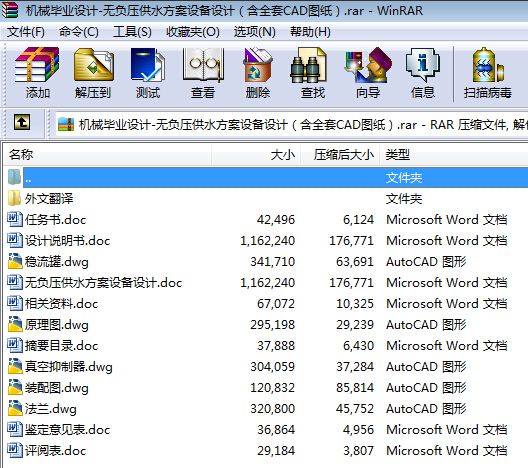Image resolution: width=528 pixels, height=468 pixels.
Task: Click the Word icon of 鉴定意见表.doc
Action: click(x=14, y=429)
